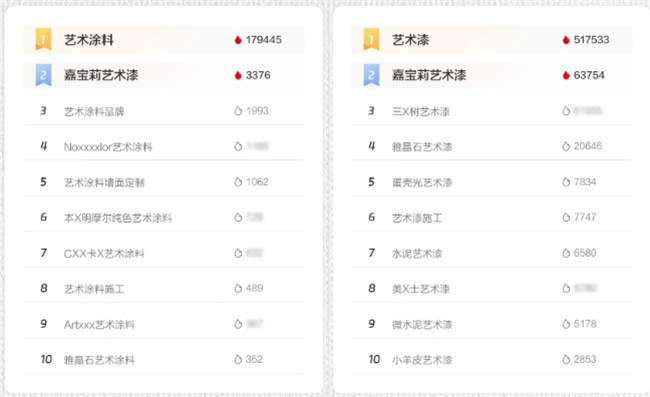Open keyword 艺术涂料品牌

point(94,111)
